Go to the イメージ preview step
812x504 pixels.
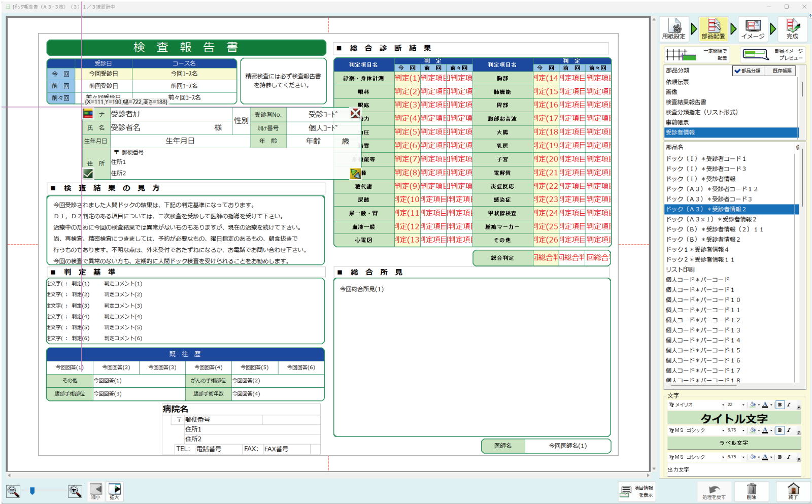tap(753, 28)
